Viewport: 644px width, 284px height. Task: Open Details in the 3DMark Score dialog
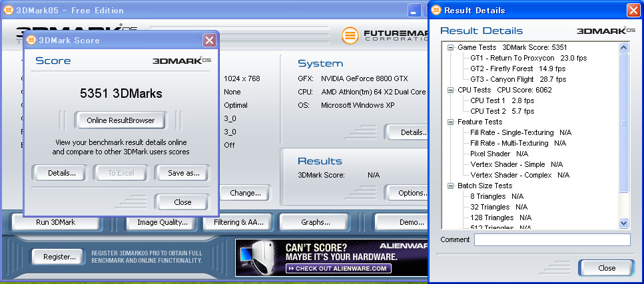(59, 173)
